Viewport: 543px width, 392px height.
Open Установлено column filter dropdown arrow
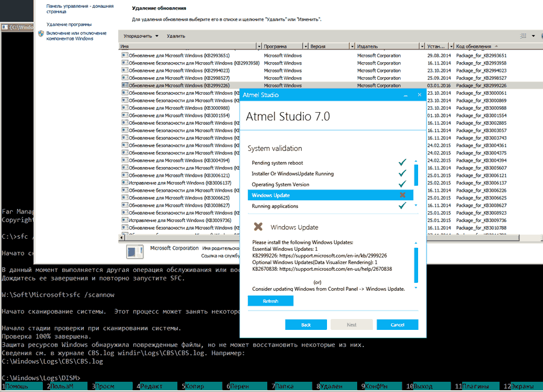coord(451,46)
